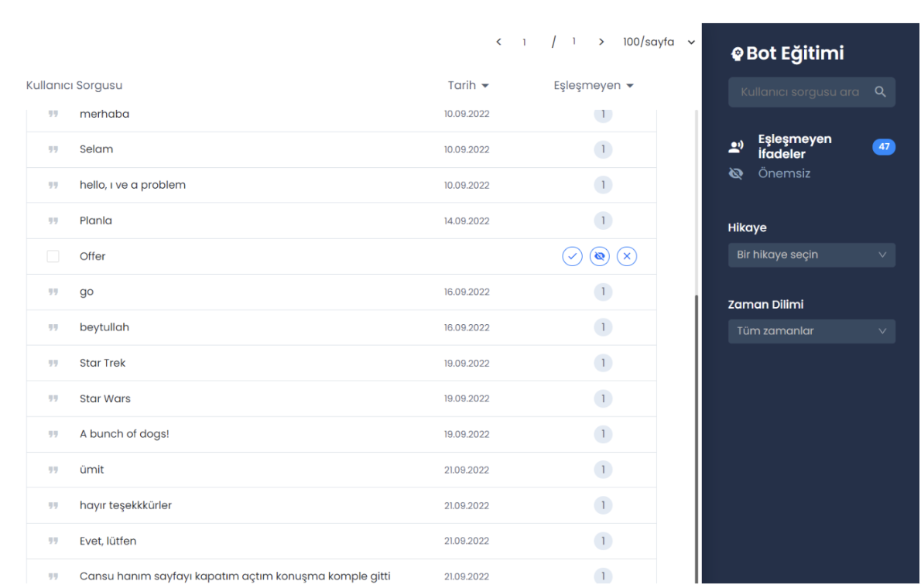921x588 pixels.
Task: Click quote icon of Star Trek row
Action: coord(53,363)
